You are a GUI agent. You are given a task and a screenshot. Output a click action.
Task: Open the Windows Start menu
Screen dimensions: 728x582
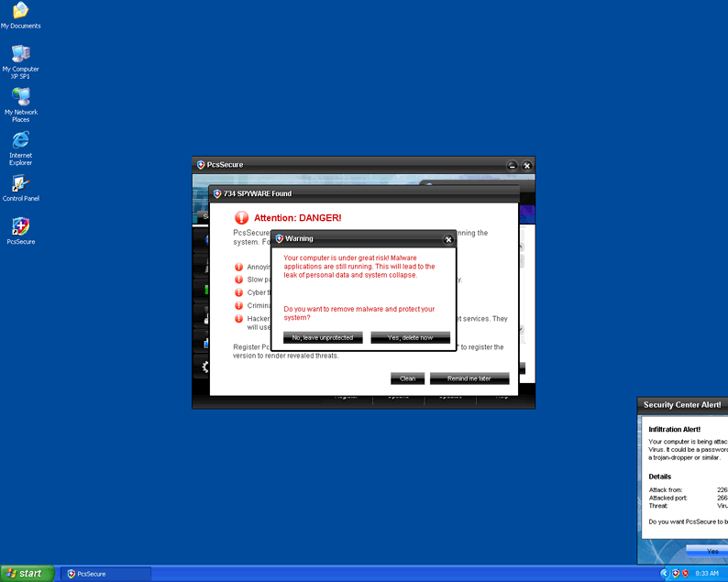coord(25,574)
